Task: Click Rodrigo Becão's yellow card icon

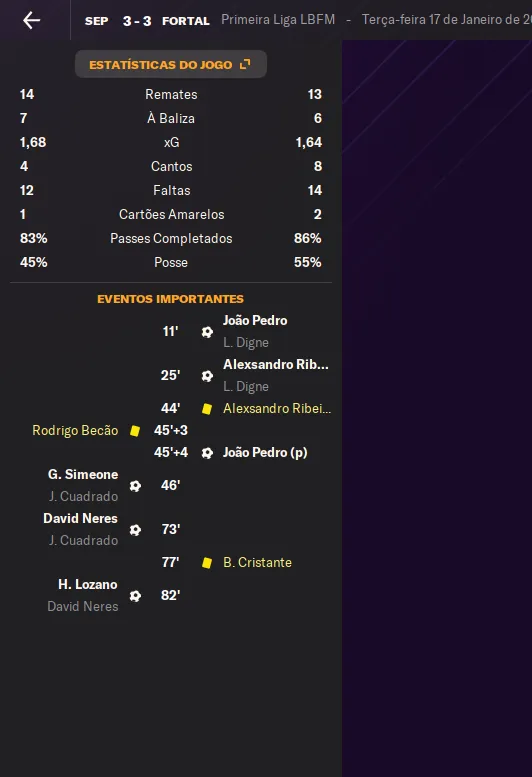Action: click(135, 431)
